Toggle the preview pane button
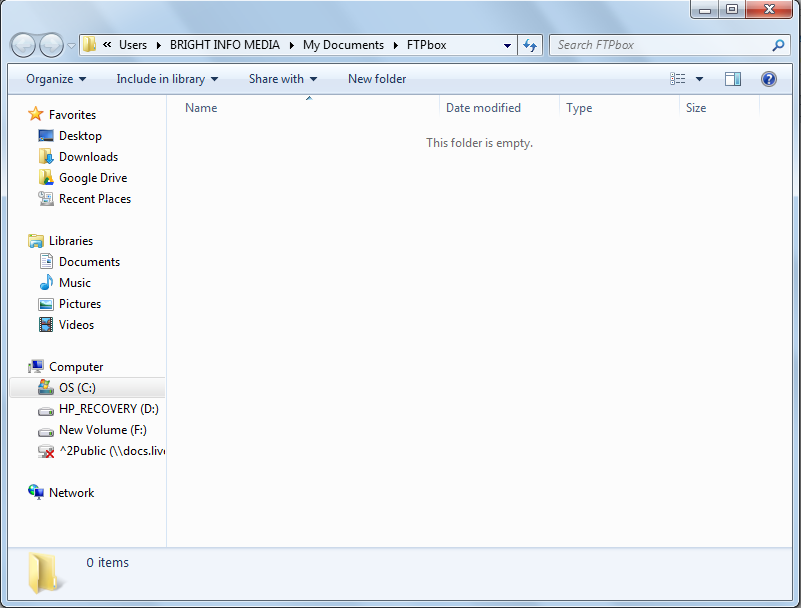The height and width of the screenshot is (608, 801). coord(733,79)
